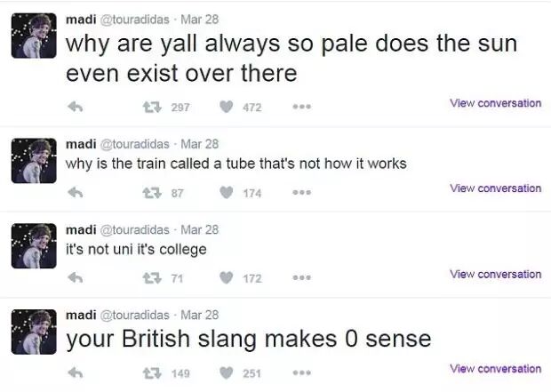Image resolution: width=551 pixels, height=392 pixels.
Task: Open more options on uni college tweet
Action: [x=302, y=277]
